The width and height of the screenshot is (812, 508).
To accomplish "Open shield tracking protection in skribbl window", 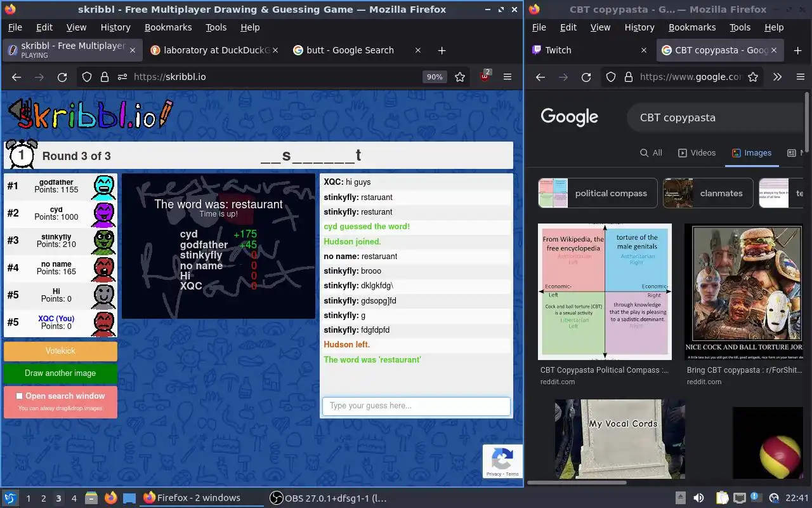I will pos(87,77).
